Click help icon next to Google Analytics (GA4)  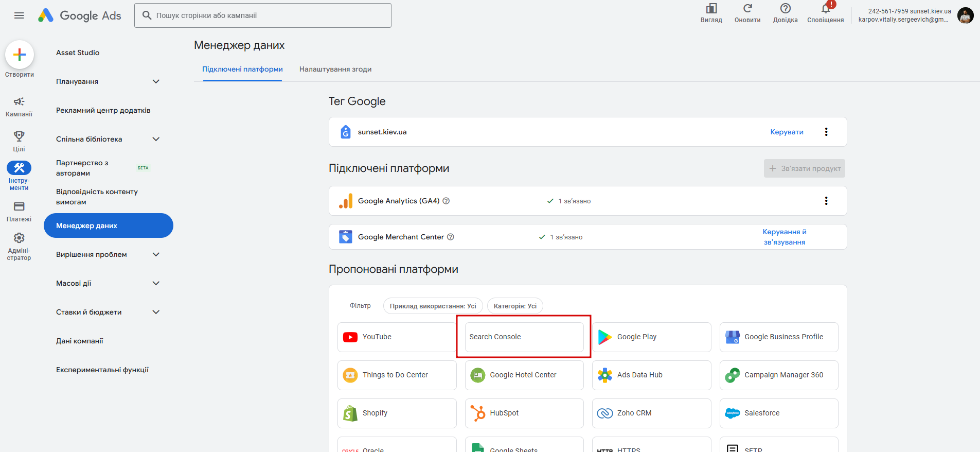click(446, 201)
